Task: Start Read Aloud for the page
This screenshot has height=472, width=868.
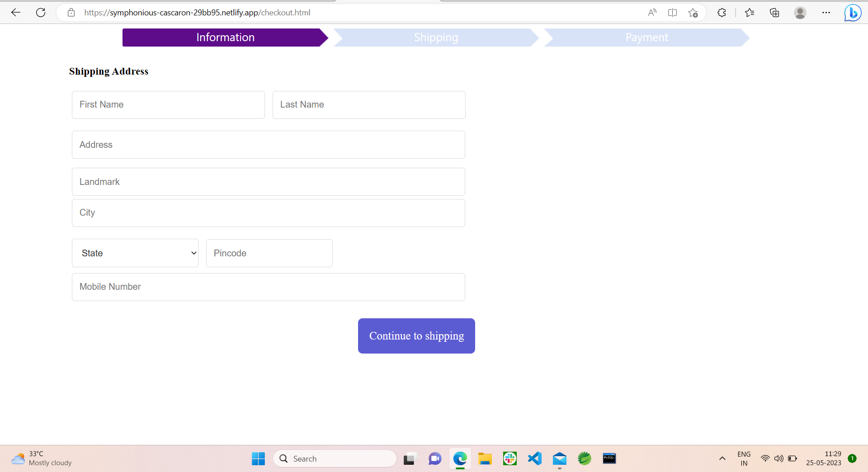Action: (652, 12)
